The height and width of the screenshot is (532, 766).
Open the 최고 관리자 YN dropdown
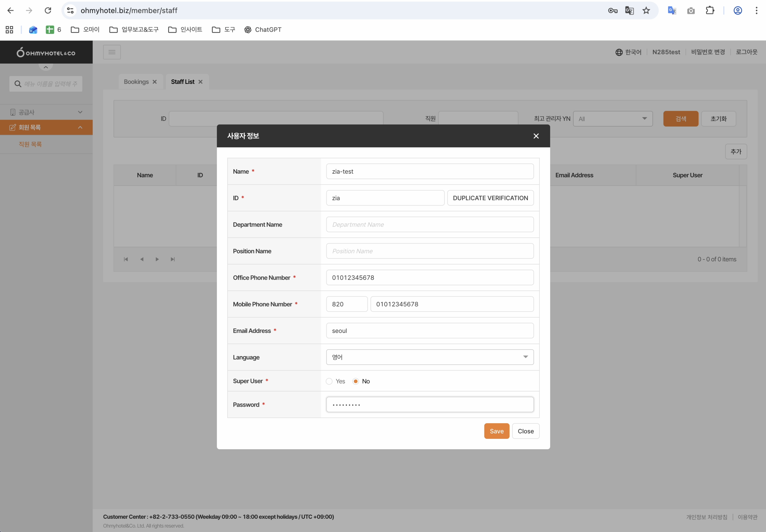tap(612, 119)
